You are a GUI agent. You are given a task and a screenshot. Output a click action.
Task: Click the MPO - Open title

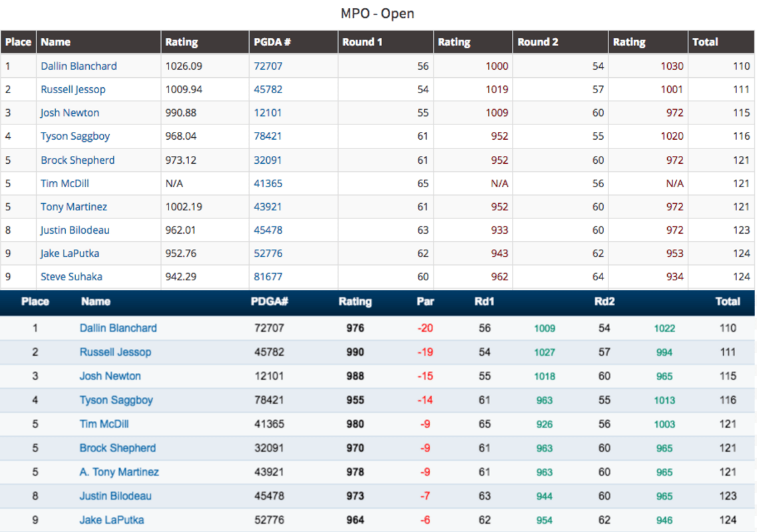[x=378, y=13]
